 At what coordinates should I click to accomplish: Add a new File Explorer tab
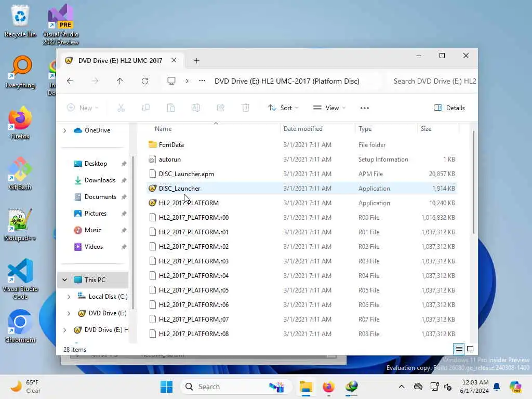coord(196,61)
